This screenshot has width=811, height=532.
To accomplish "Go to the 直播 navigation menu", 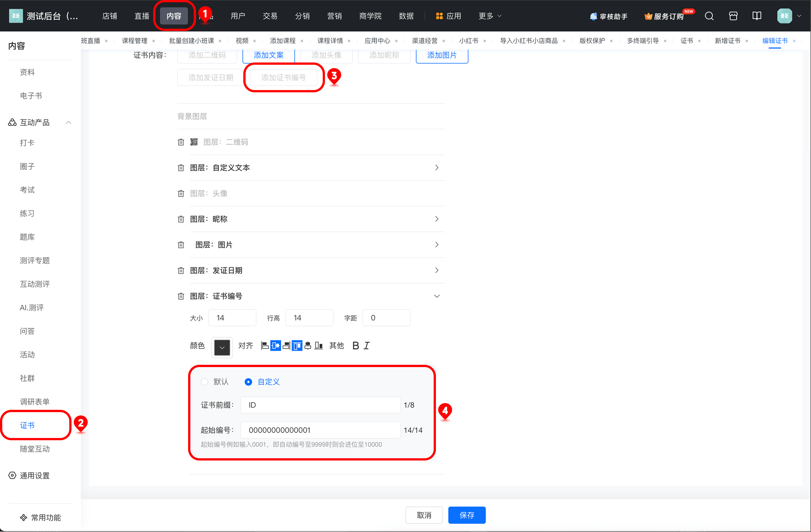I will [x=142, y=16].
